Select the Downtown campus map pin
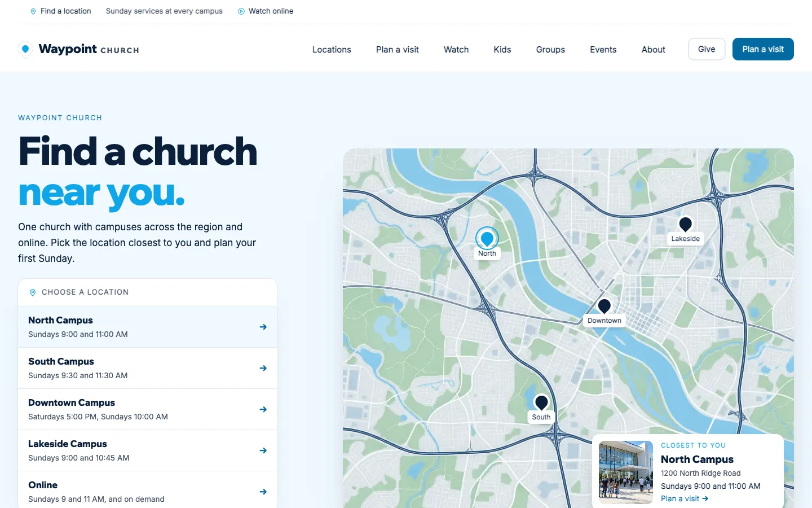812x508 pixels. [604, 306]
